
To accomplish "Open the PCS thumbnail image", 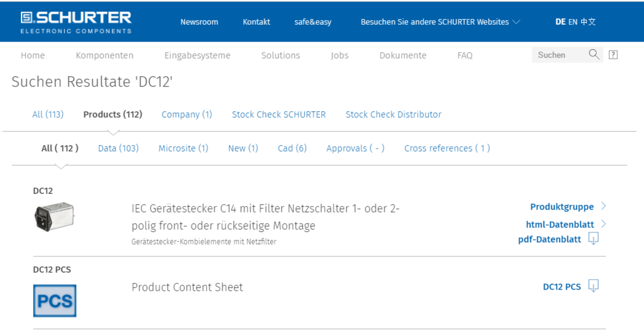I will [x=55, y=301].
